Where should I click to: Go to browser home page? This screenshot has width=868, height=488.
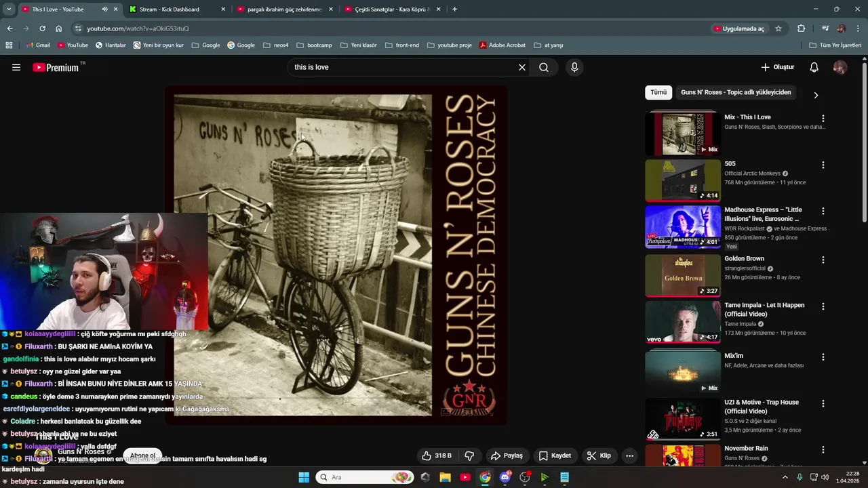click(58, 28)
